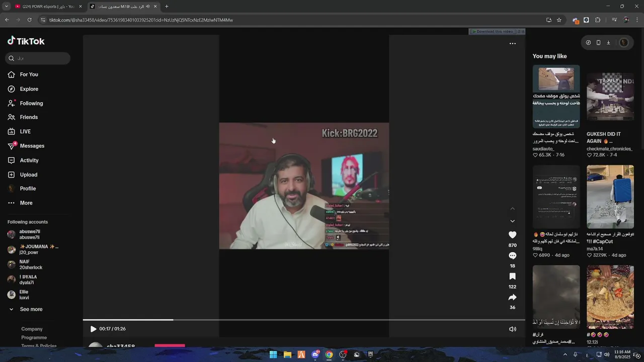Click the install app icon in address bar
Screen dimensions: 644x362
coord(548,20)
